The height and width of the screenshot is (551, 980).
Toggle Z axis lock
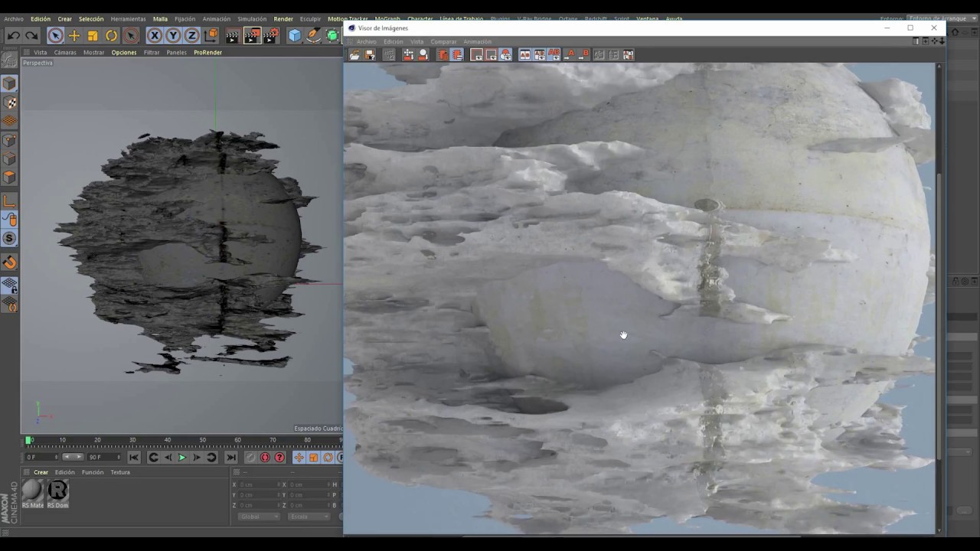click(x=191, y=35)
